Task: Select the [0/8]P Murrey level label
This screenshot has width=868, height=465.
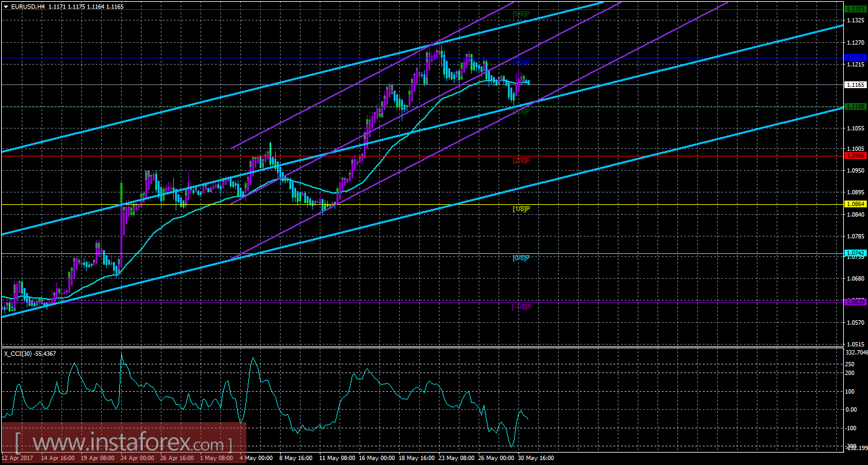Action: (x=521, y=257)
